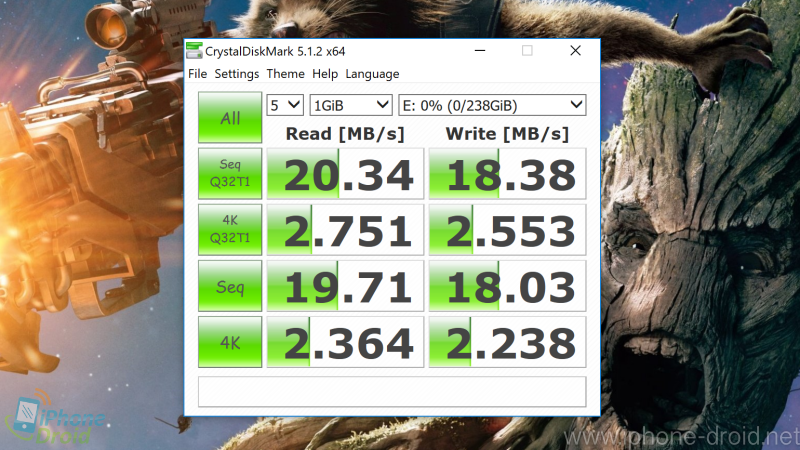Expand the test count dropdown showing 5
Screen dimensions: 800x450
pos(285,105)
